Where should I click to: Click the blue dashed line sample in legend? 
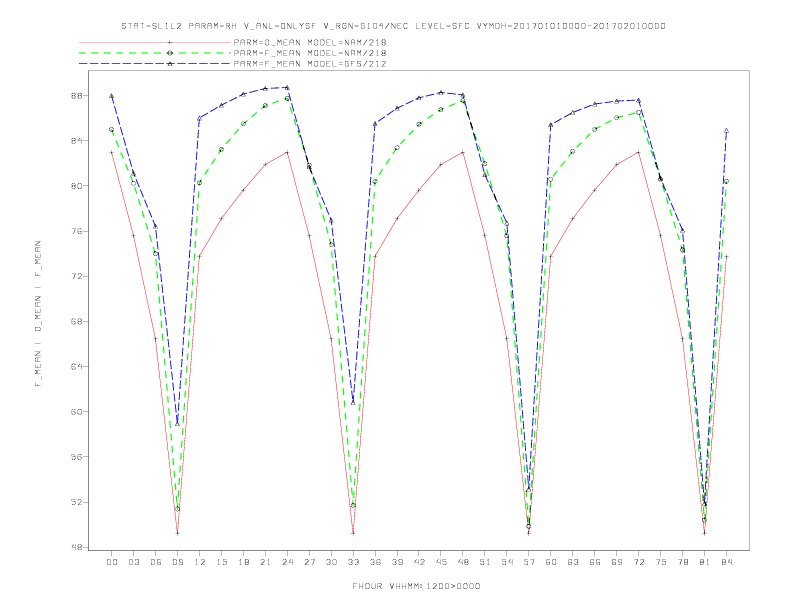pos(155,64)
